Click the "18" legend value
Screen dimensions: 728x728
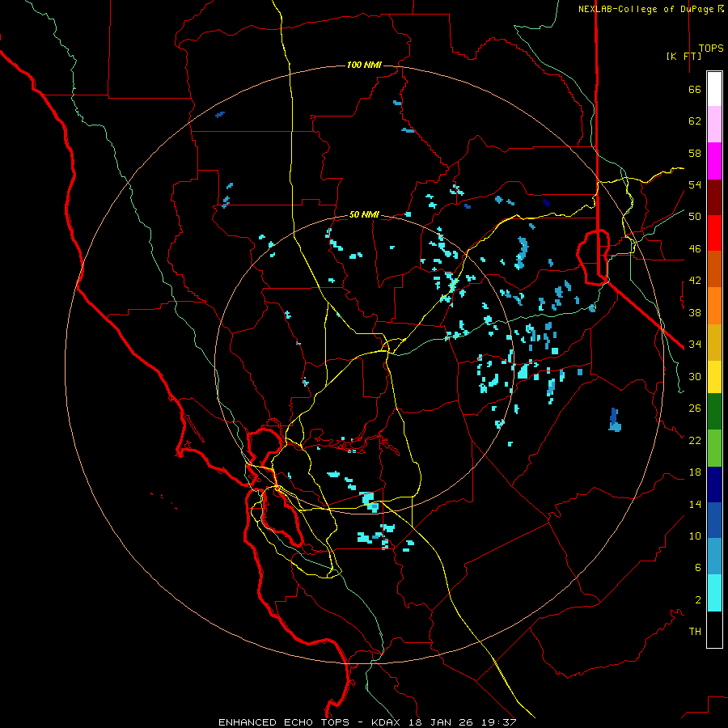pyautogui.click(x=695, y=472)
